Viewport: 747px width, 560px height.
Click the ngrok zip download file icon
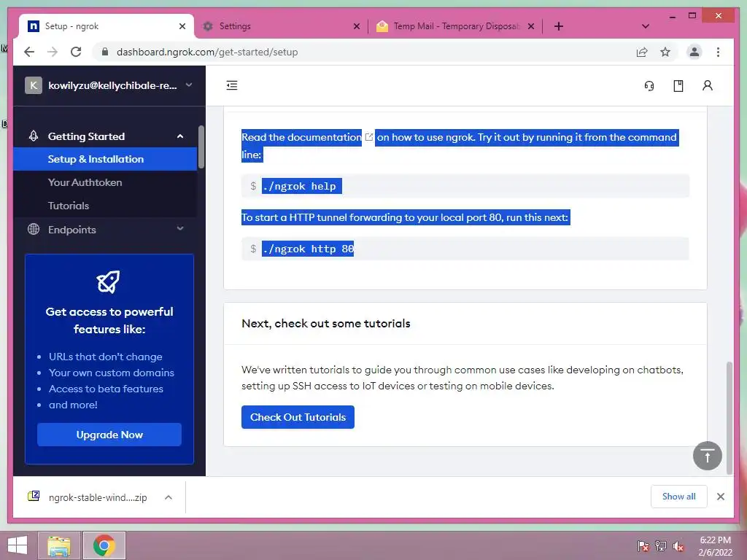(x=34, y=497)
